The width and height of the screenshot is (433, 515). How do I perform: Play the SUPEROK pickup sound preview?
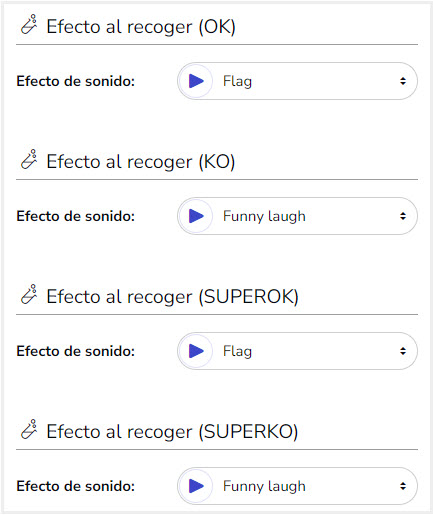click(196, 351)
